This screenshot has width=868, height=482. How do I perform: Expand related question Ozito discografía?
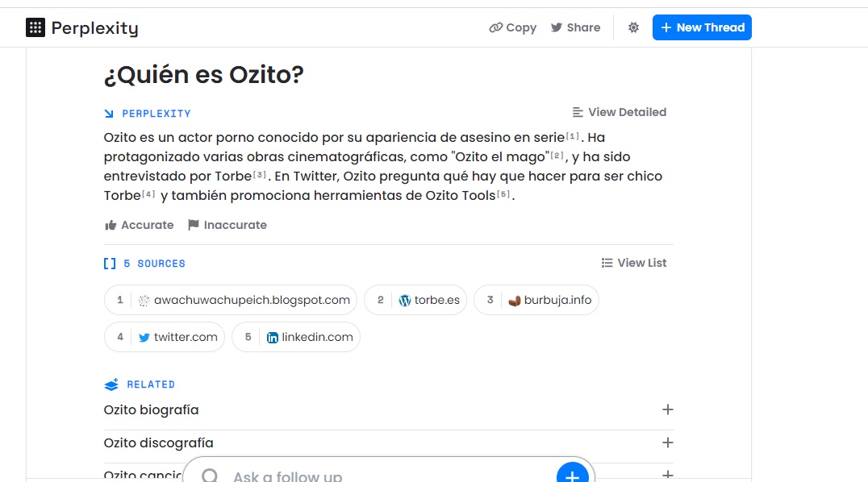pos(389,443)
